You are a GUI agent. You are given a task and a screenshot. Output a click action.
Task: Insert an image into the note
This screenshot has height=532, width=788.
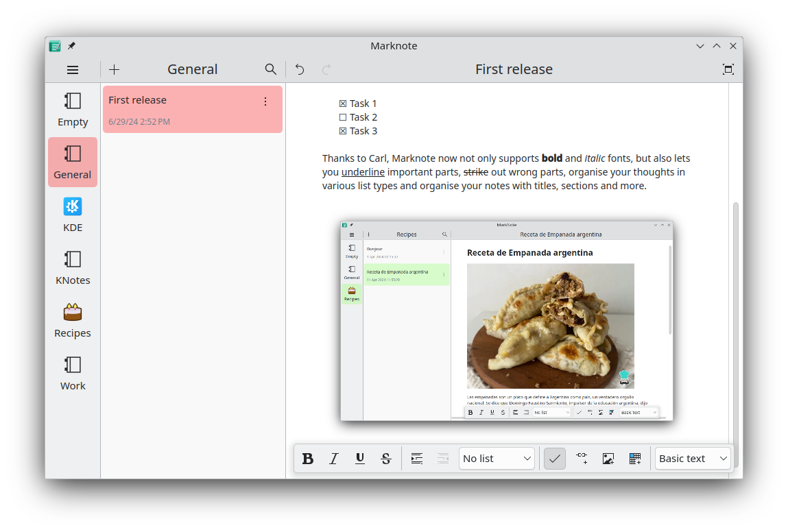(x=608, y=459)
